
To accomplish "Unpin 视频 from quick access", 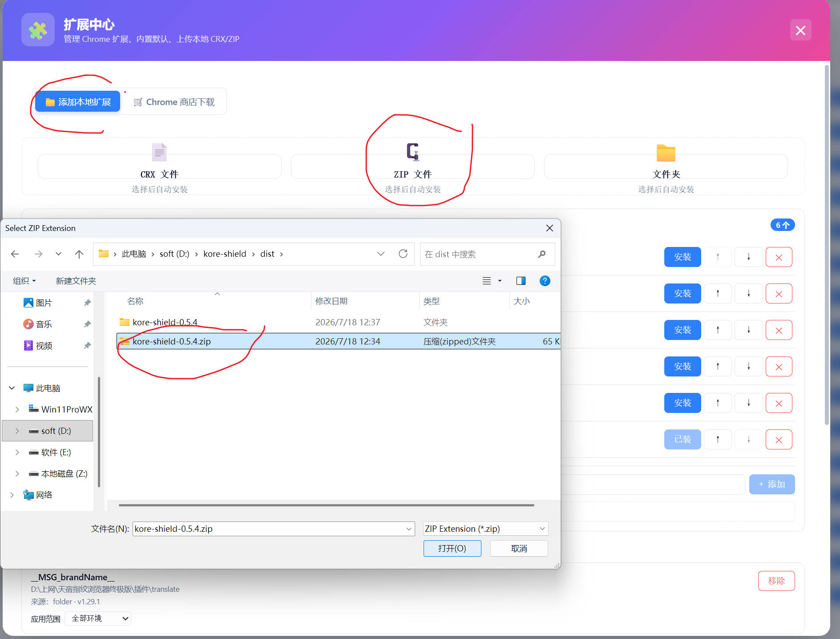I will [87, 345].
